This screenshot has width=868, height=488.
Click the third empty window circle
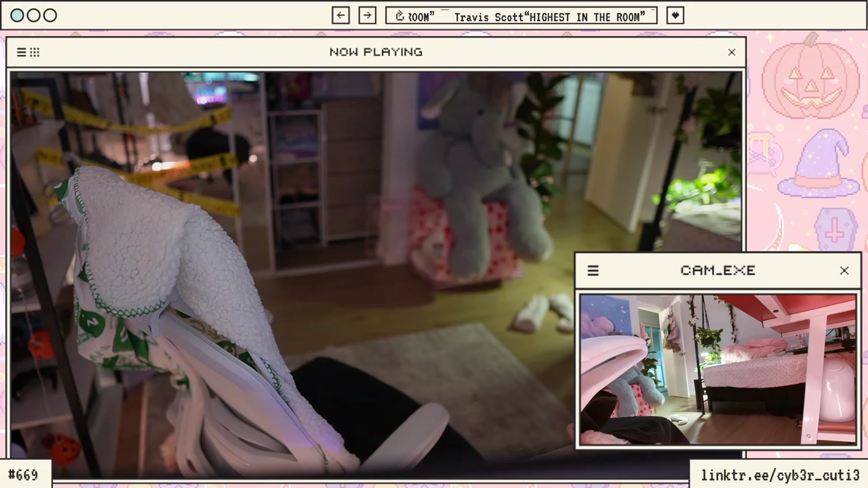[x=50, y=15]
